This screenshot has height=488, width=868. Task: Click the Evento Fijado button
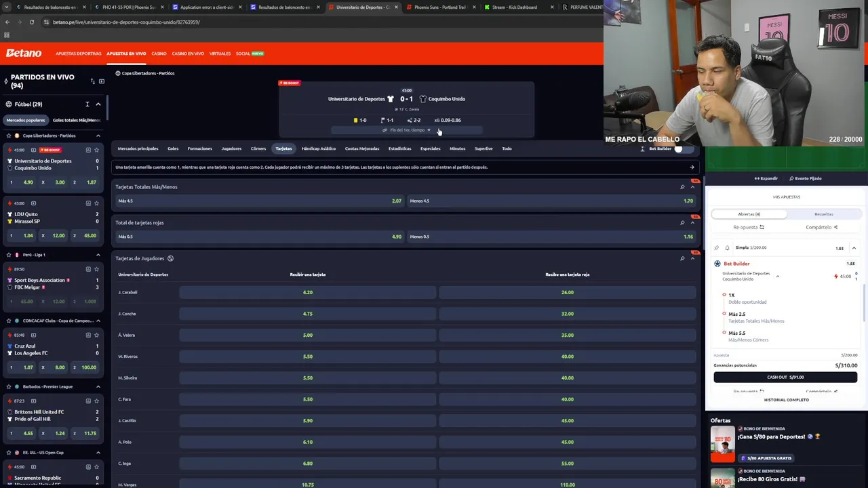806,178
